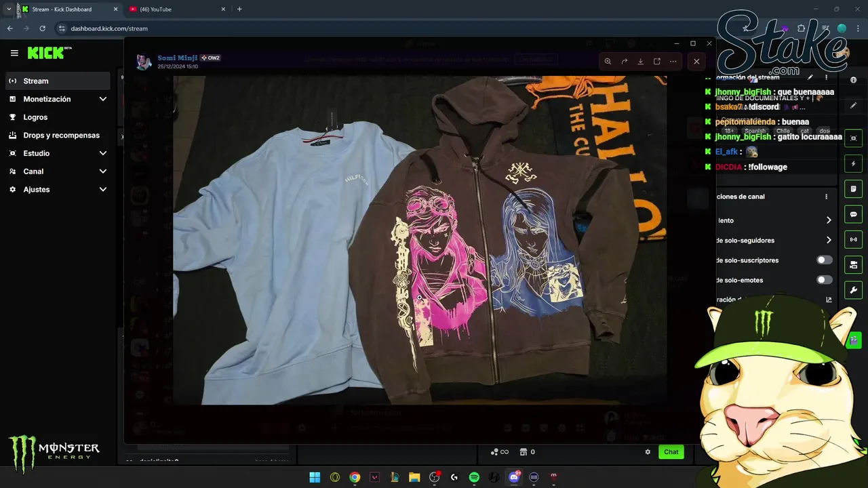Viewport: 868px width, 488px height.
Task: Toggle the solo-emotes mode switch
Action: tap(825, 280)
